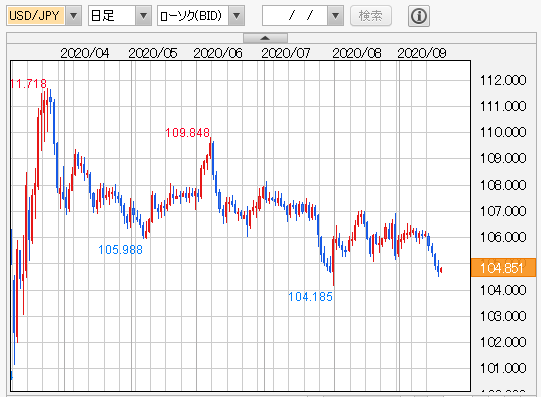Click the current price label 104.851

click(x=503, y=268)
